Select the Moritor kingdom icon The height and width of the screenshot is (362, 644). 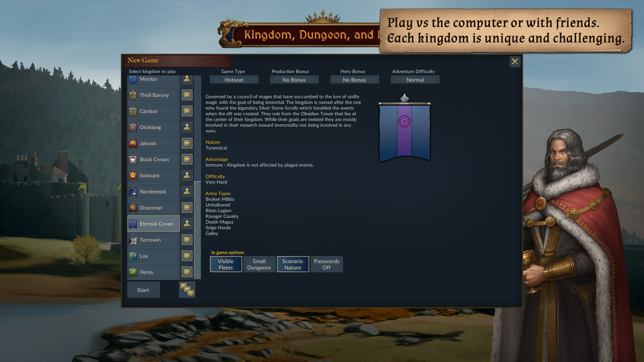(133, 79)
